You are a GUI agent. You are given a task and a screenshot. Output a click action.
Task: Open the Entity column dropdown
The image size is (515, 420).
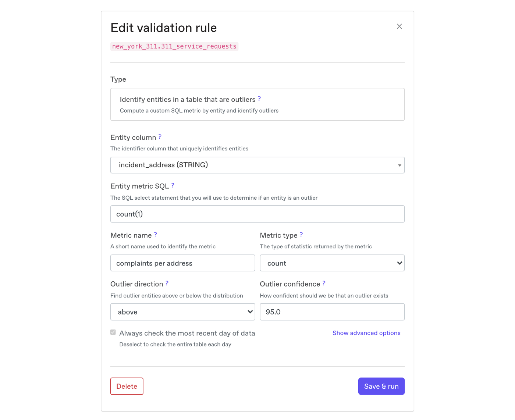coord(257,165)
